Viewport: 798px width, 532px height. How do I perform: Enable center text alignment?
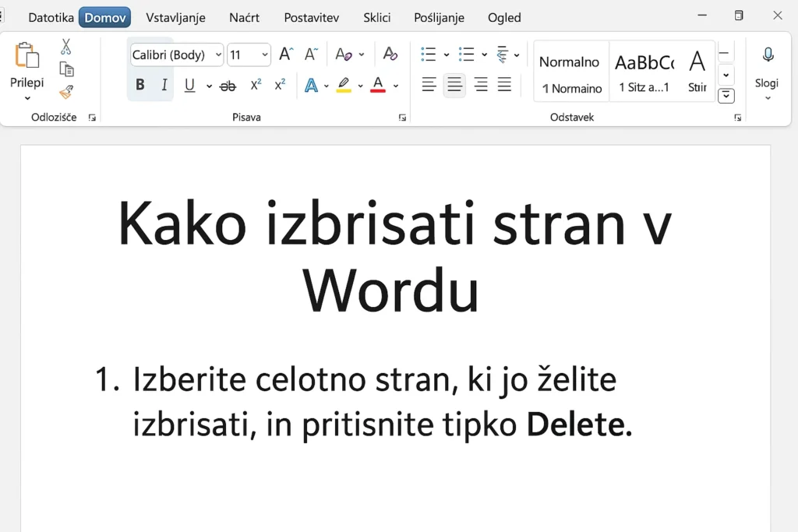pos(454,85)
